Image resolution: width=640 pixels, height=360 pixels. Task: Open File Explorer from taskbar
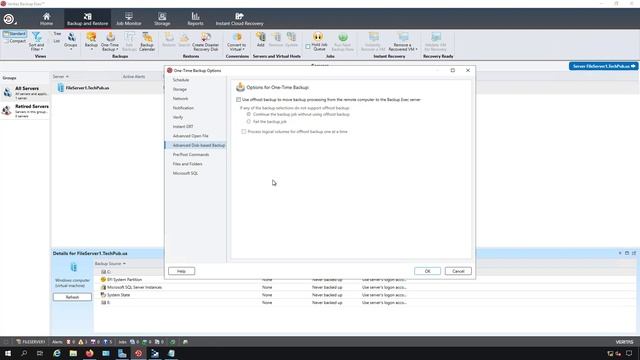pyautogui.click(x=73, y=353)
